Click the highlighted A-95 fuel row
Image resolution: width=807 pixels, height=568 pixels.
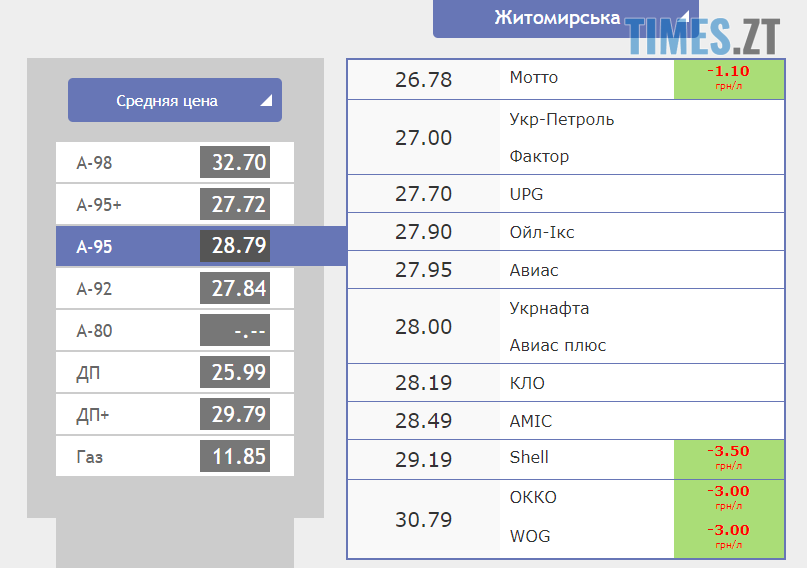tap(175, 246)
